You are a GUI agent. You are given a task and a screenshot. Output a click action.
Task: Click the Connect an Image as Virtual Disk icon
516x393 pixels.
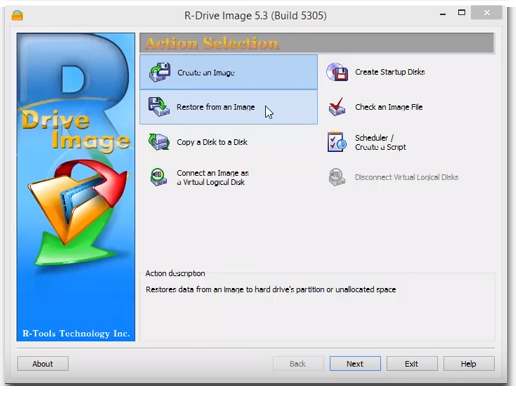pos(159,177)
